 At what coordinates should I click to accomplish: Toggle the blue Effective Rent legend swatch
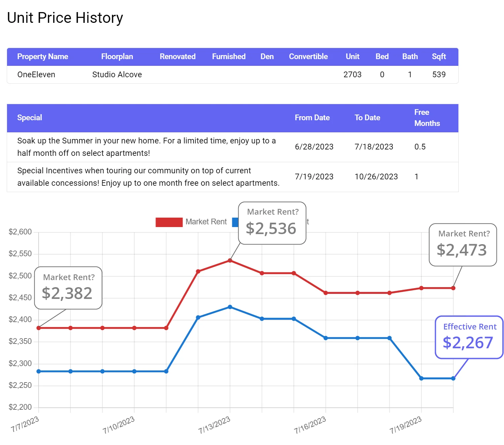(x=235, y=222)
